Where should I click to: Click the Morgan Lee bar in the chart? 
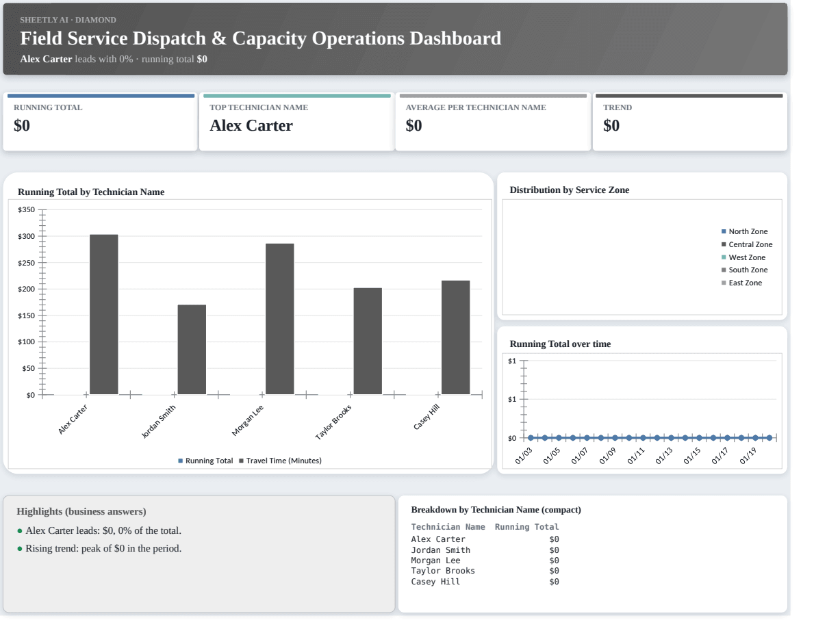[279, 319]
